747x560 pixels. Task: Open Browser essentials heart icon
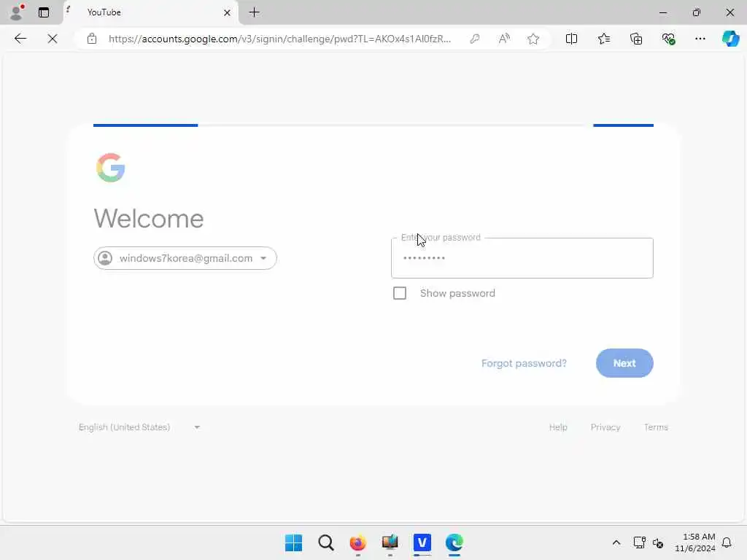coord(668,39)
